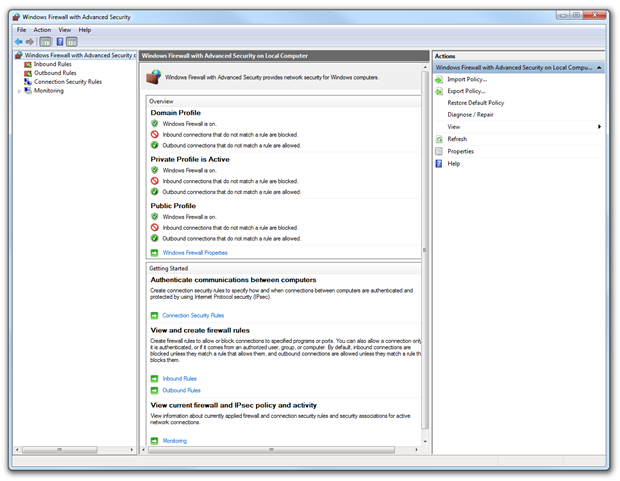
Task: Click the Overview section label
Action: pyautogui.click(x=161, y=102)
